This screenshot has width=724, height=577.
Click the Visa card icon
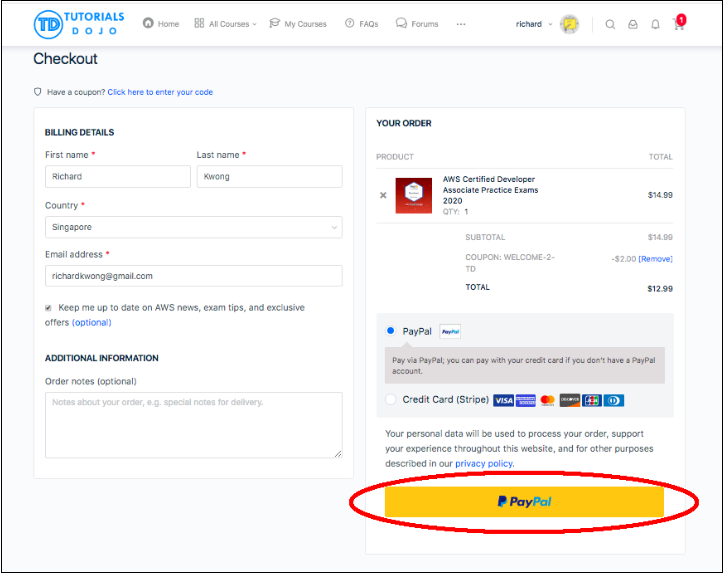coord(503,400)
